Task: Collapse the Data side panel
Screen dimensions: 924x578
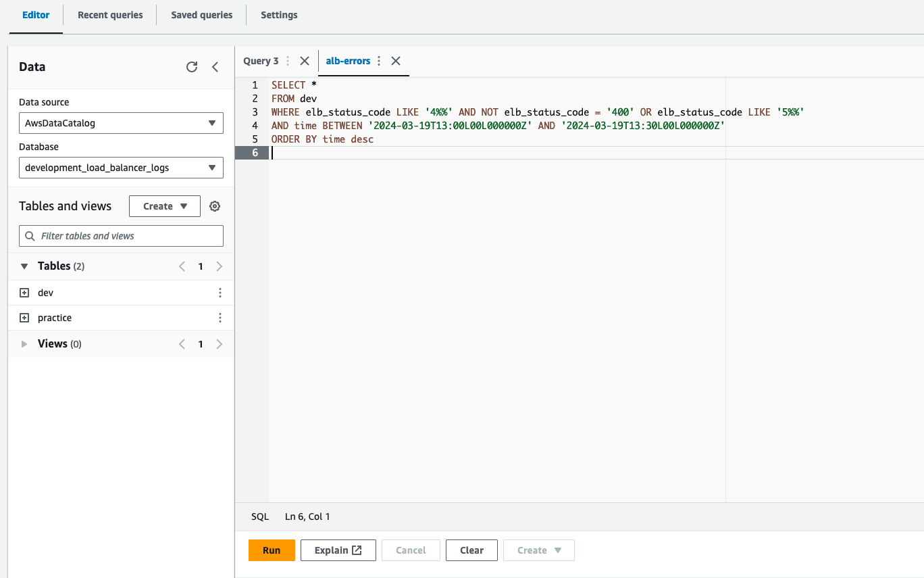Action: point(215,67)
